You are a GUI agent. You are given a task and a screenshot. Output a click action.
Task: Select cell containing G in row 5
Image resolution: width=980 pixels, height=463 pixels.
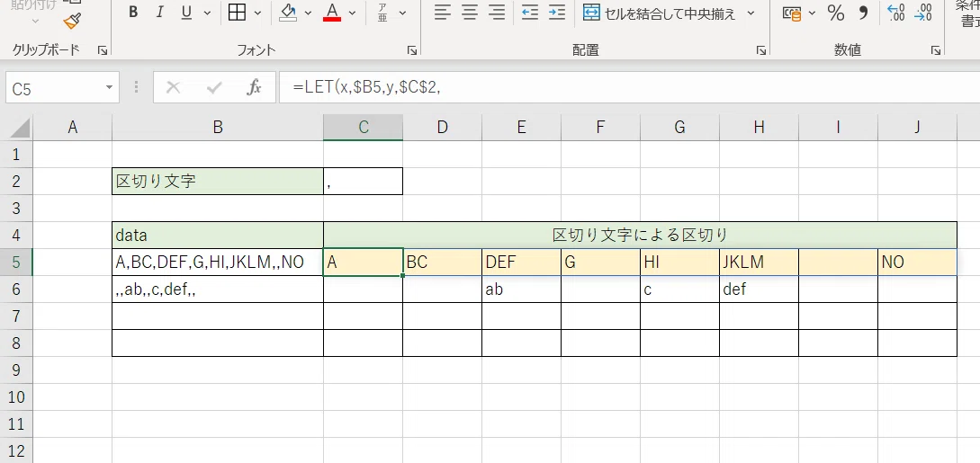[600, 263]
